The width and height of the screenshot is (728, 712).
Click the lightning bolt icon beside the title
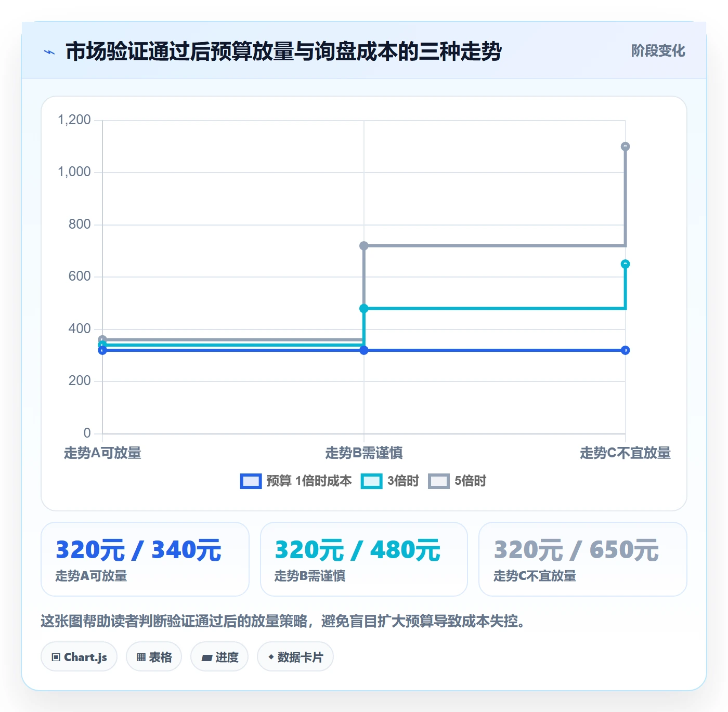pos(49,52)
